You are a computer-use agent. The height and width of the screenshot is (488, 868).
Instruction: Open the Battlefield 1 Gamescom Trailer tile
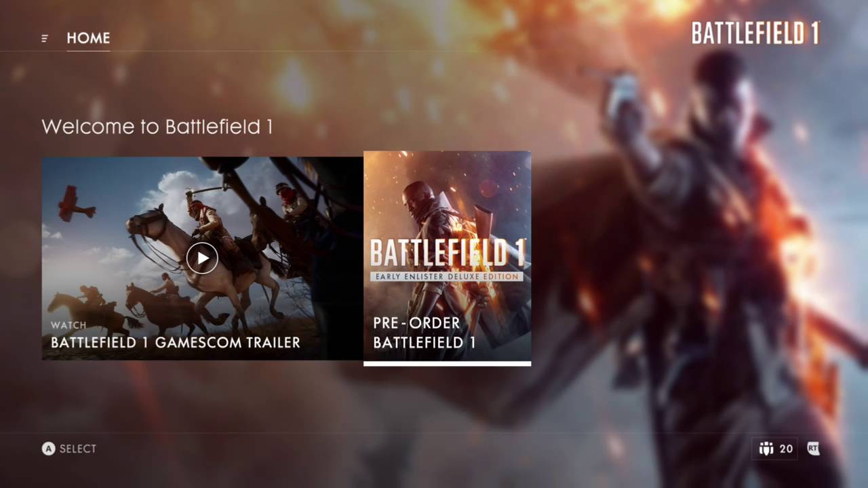[x=202, y=258]
